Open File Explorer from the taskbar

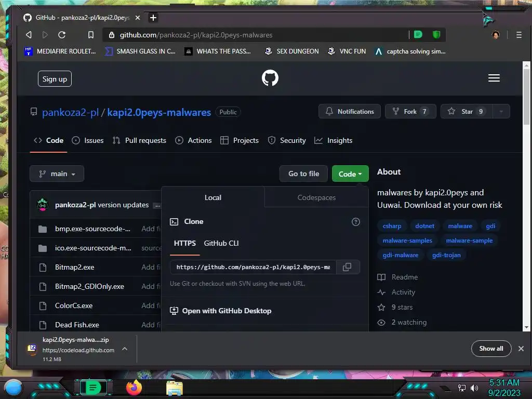[175, 388]
